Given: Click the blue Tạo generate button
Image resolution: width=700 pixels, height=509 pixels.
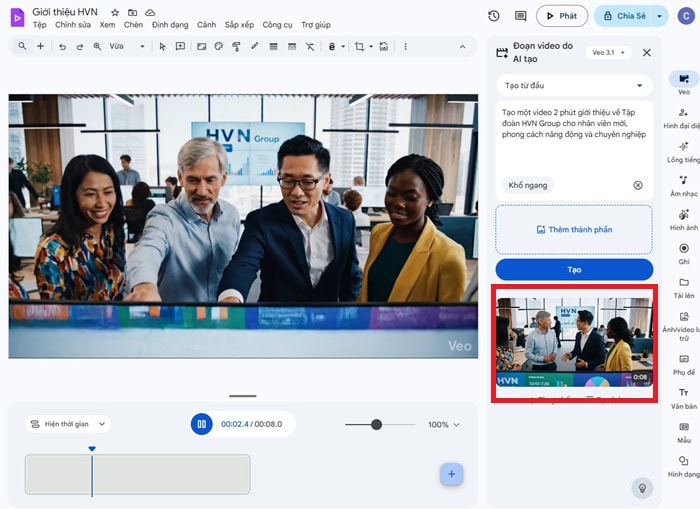Looking at the screenshot, I should [x=574, y=270].
